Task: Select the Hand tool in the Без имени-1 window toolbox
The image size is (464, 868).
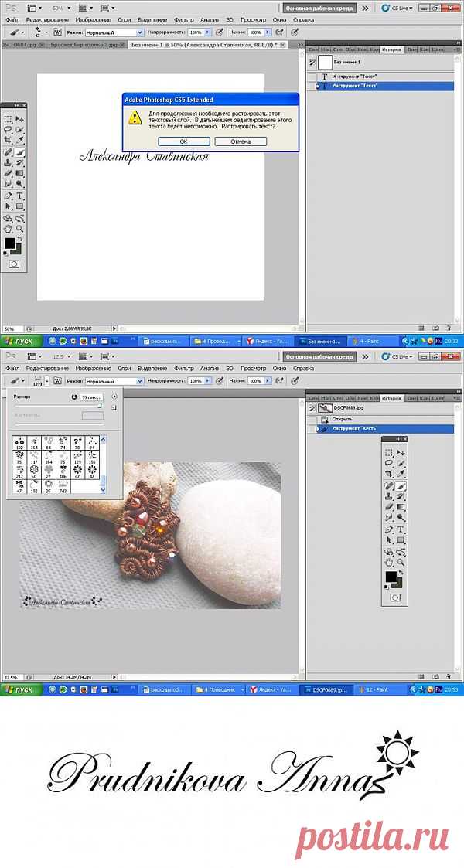Action: 9,228
